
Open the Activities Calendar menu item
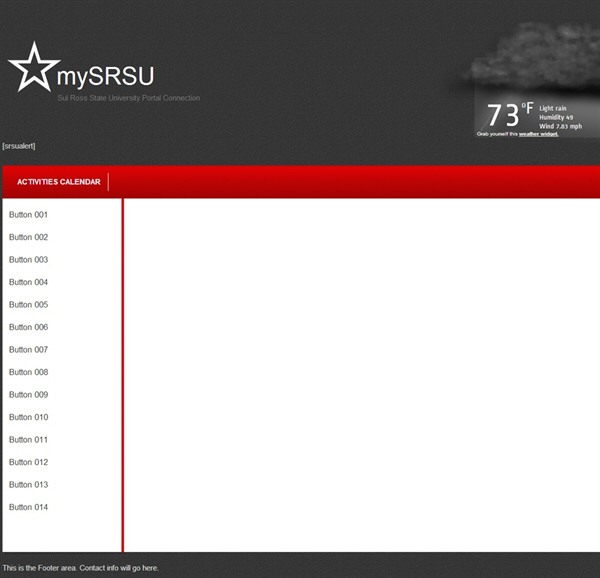pyautogui.click(x=59, y=182)
